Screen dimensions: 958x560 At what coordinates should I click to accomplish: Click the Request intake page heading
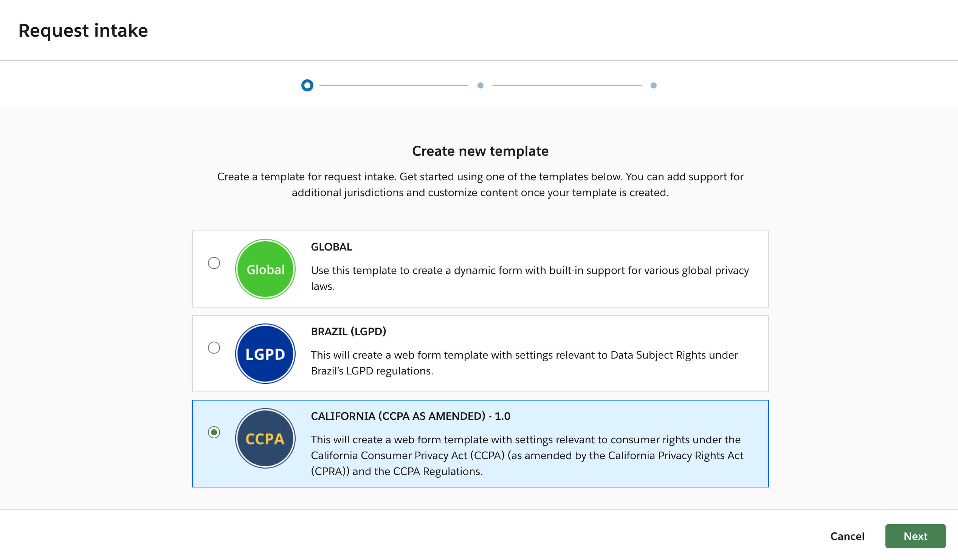[83, 30]
